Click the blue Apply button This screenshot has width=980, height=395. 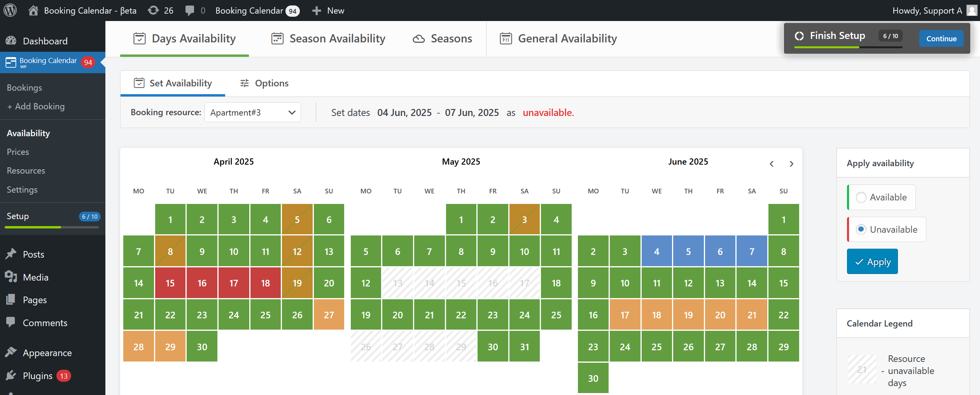click(x=872, y=262)
